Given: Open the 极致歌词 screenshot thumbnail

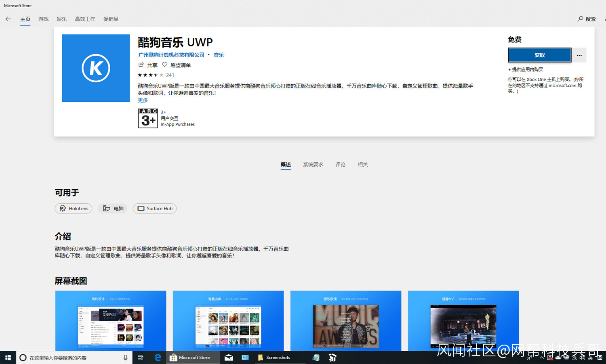Looking at the screenshot, I should click(x=346, y=321).
